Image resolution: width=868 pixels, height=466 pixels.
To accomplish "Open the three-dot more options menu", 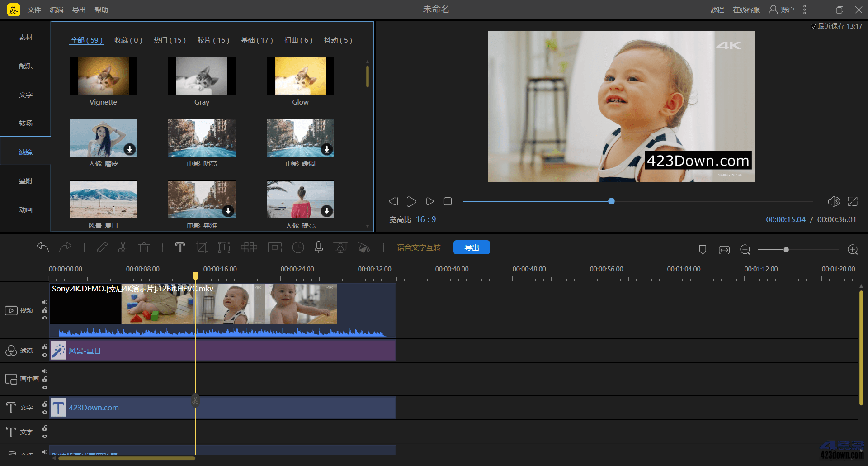I will pos(804,10).
